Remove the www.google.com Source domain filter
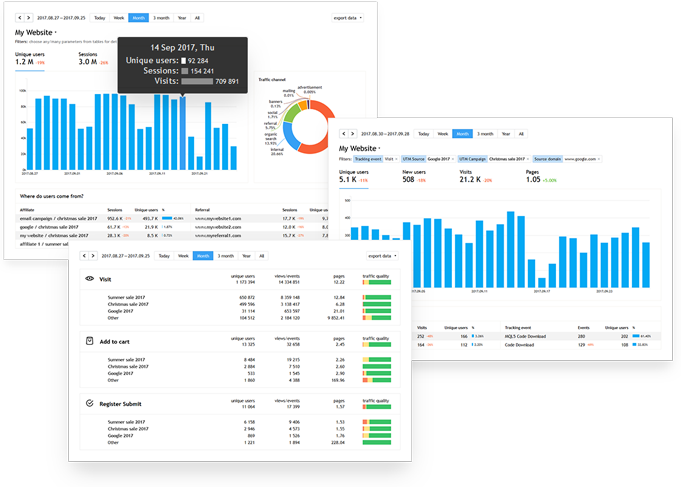 [x=599, y=159]
